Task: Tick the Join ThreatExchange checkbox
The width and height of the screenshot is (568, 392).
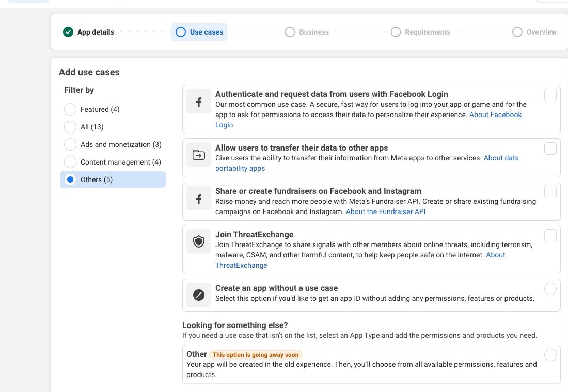Action: [x=550, y=235]
